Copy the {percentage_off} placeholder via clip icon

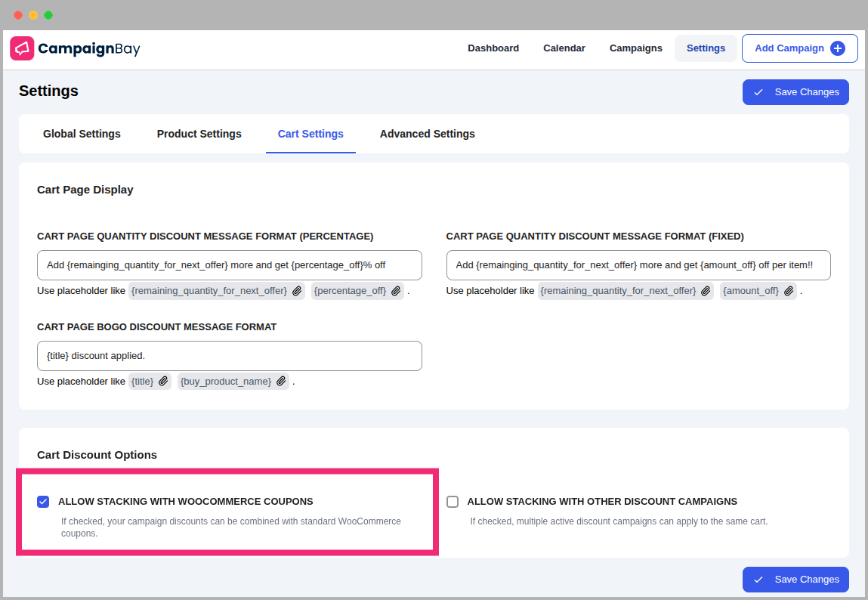pos(396,291)
